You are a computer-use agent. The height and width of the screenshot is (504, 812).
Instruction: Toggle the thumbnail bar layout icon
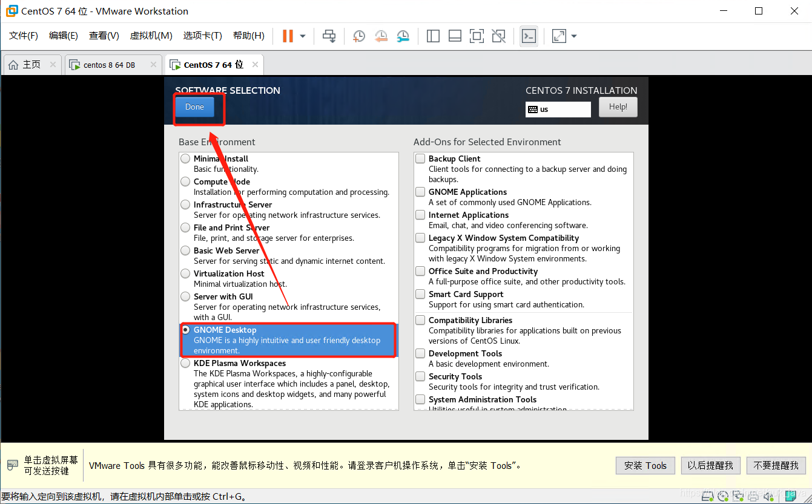[455, 36]
